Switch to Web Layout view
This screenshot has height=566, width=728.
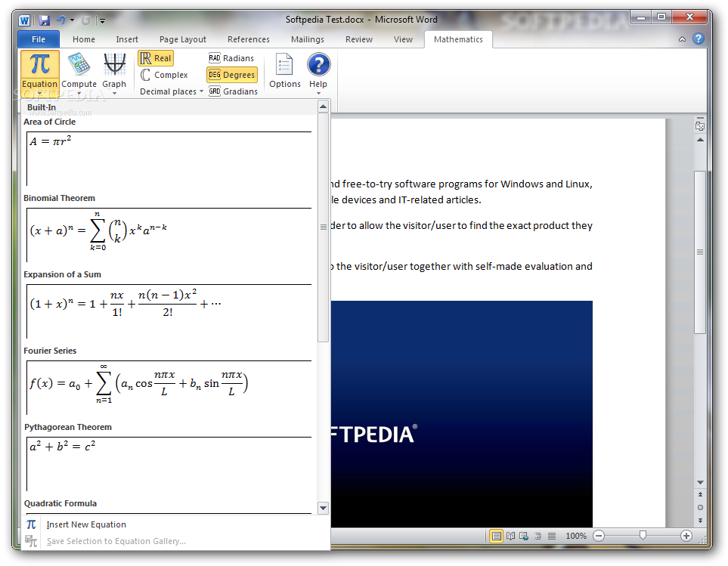[x=524, y=537]
